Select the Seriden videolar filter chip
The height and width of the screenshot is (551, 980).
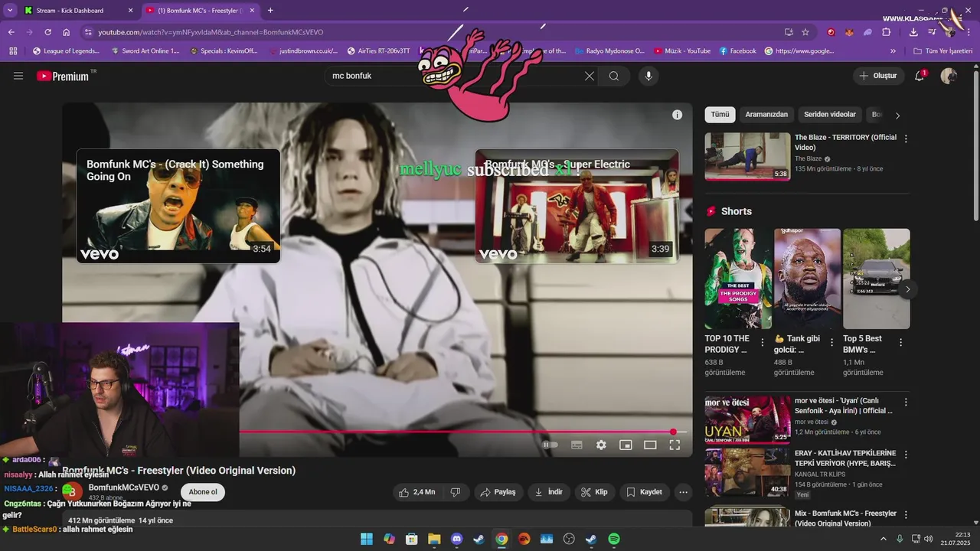pos(830,115)
